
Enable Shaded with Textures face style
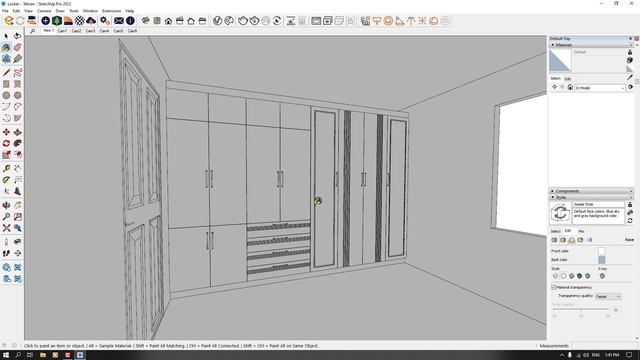[579, 276]
